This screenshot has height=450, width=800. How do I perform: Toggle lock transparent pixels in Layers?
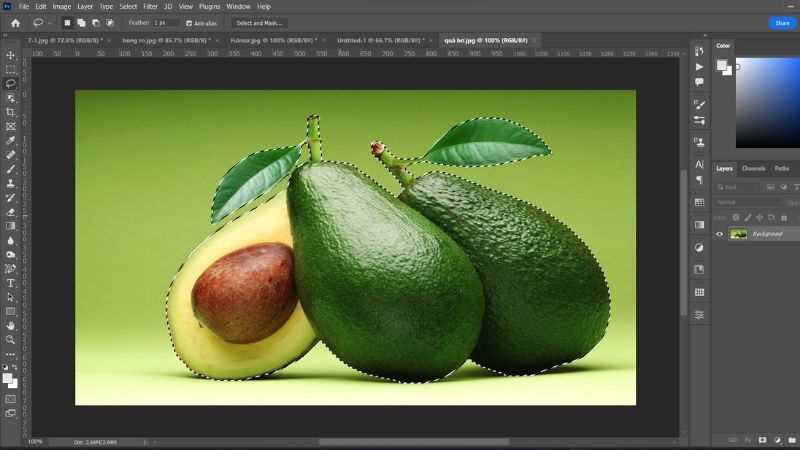736,218
